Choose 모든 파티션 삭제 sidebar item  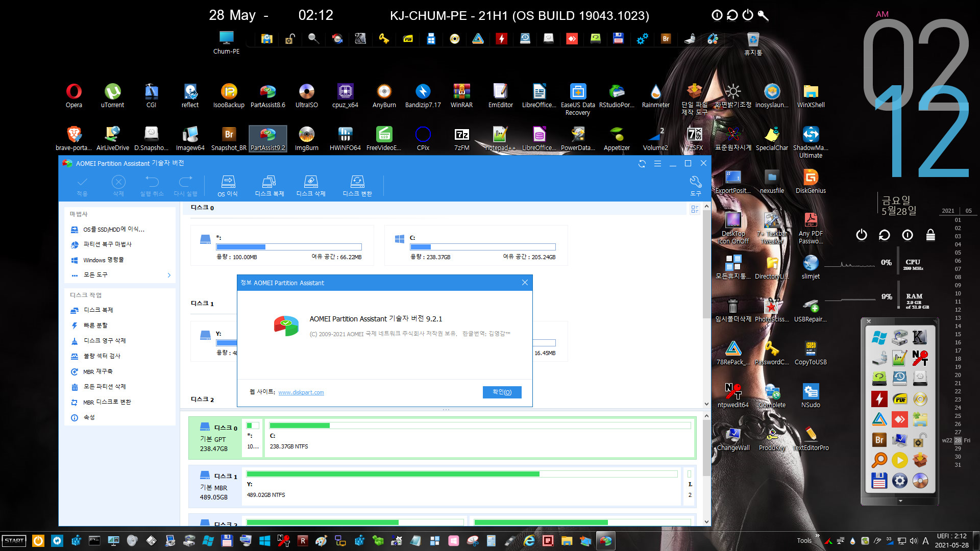[x=104, y=387]
